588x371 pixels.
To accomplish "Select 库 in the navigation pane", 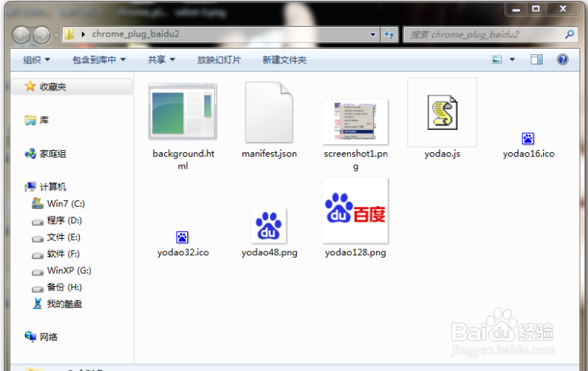I will [x=44, y=120].
